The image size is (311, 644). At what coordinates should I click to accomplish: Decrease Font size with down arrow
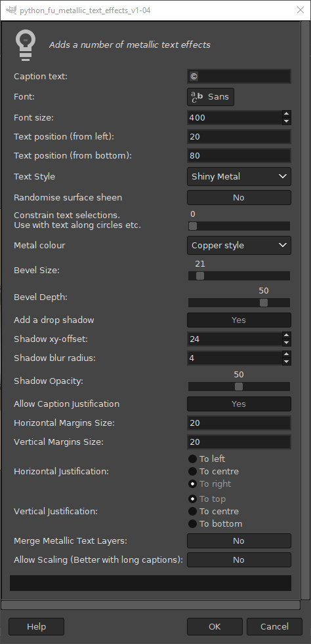(287, 121)
